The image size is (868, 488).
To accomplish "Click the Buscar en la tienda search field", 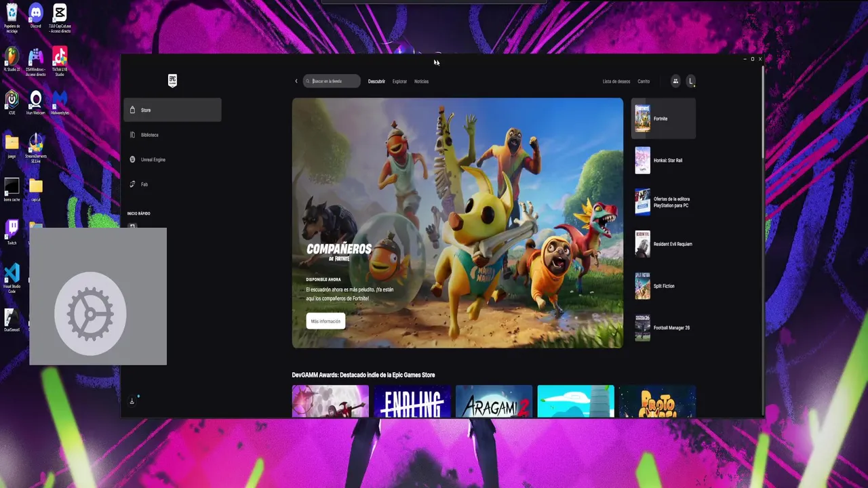I will point(332,81).
